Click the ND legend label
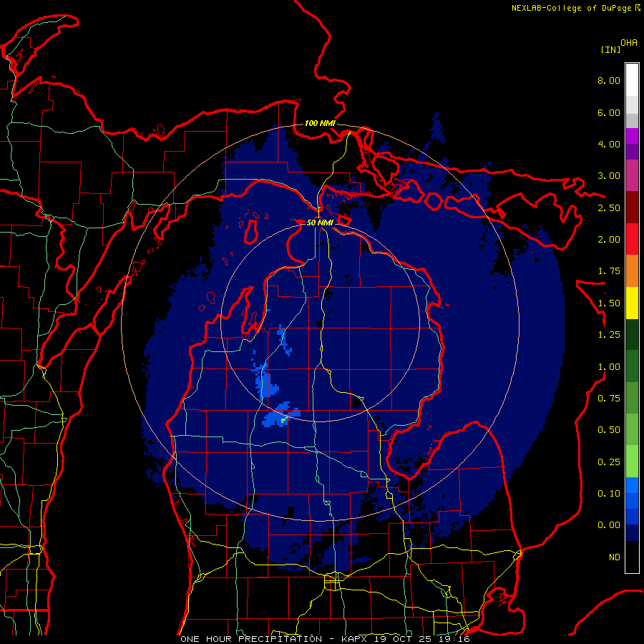This screenshot has height=644, width=644. click(x=615, y=557)
